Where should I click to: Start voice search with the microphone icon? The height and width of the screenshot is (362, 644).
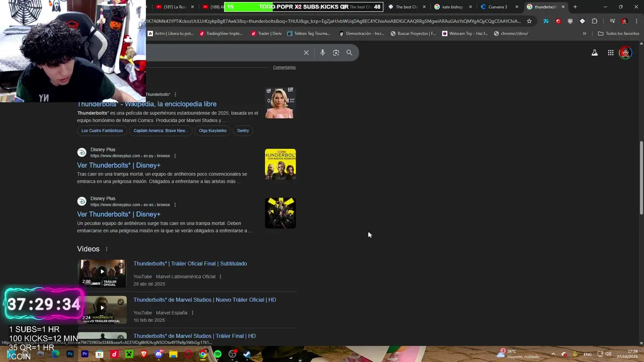(323, 52)
